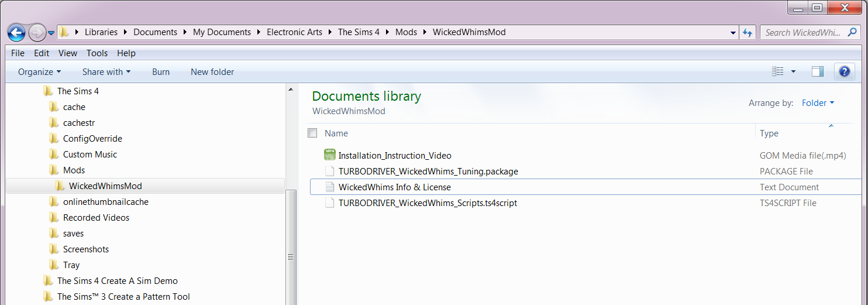Screen dimensions: 868x305
Task: Expand breadcrumb arrow after Mods
Action: [425, 33]
